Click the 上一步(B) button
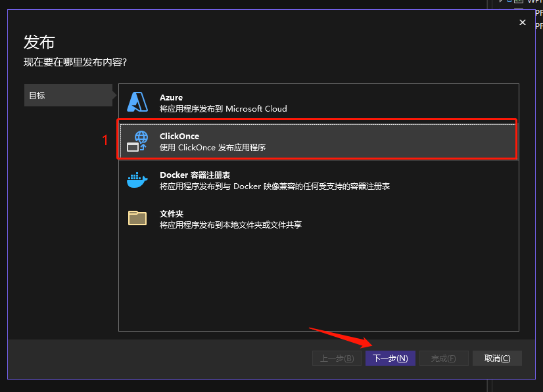The width and height of the screenshot is (543, 392). 337,358
